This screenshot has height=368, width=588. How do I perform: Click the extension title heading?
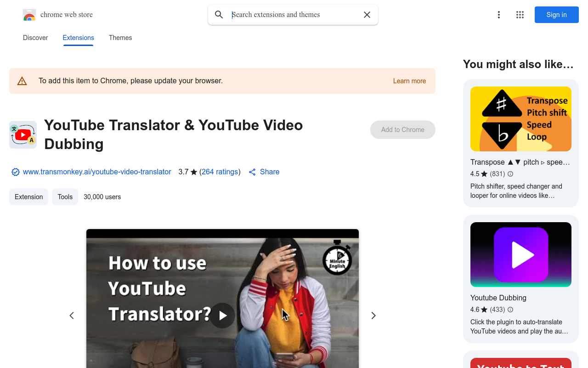coord(174,134)
